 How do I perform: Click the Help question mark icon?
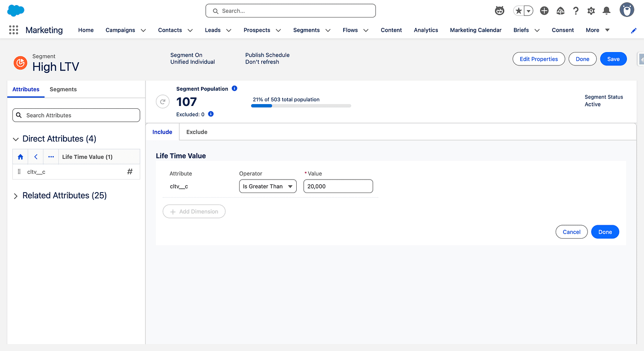coord(575,11)
